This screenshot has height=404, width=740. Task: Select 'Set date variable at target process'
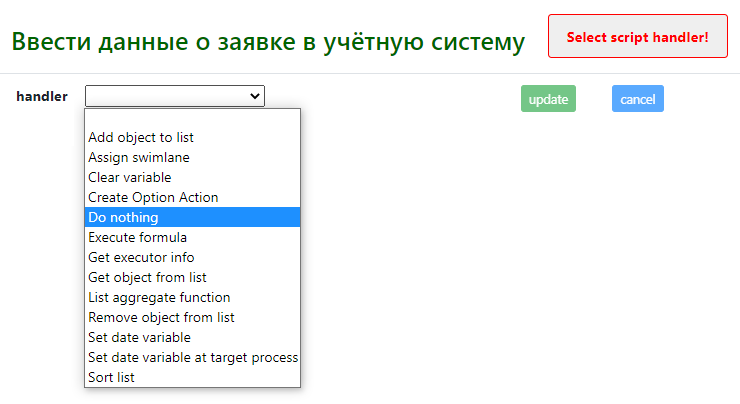coord(192,357)
